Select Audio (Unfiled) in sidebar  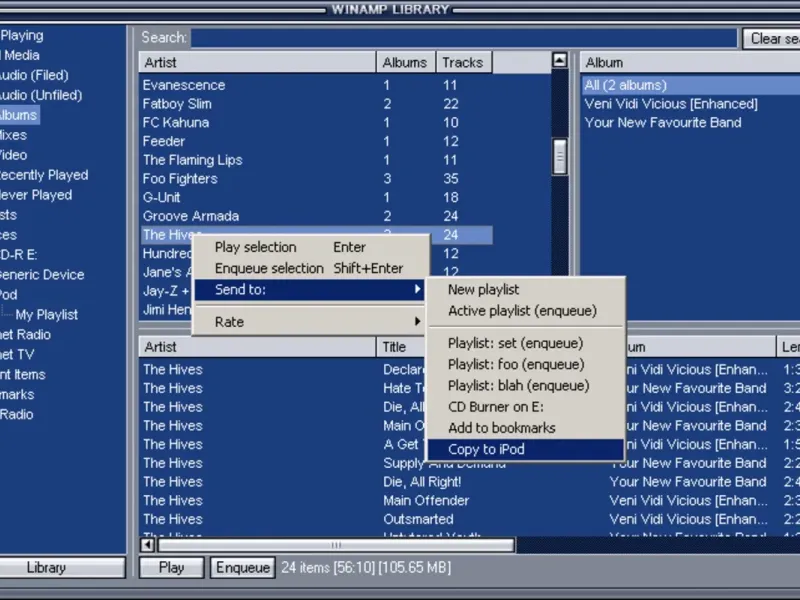click(41, 95)
